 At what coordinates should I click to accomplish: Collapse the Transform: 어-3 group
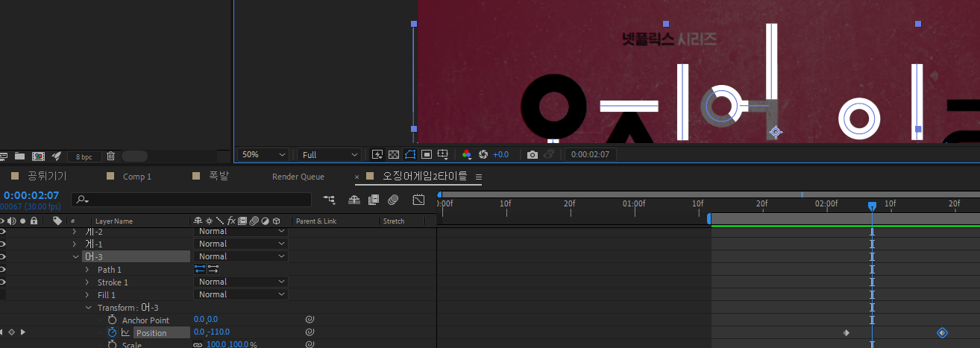(x=88, y=308)
